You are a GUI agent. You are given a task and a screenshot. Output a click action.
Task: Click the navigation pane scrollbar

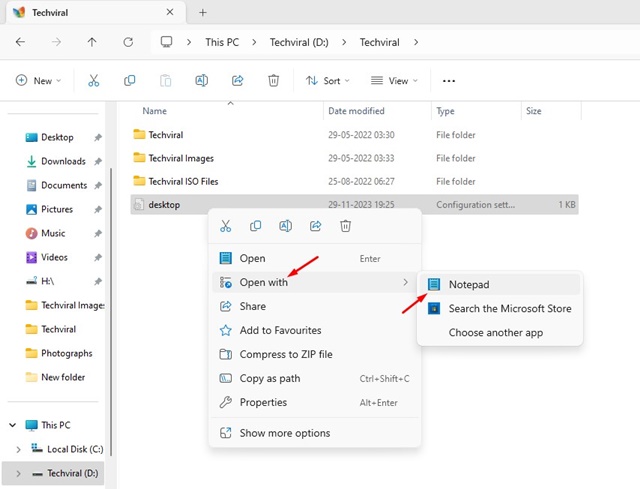pyautogui.click(x=111, y=312)
